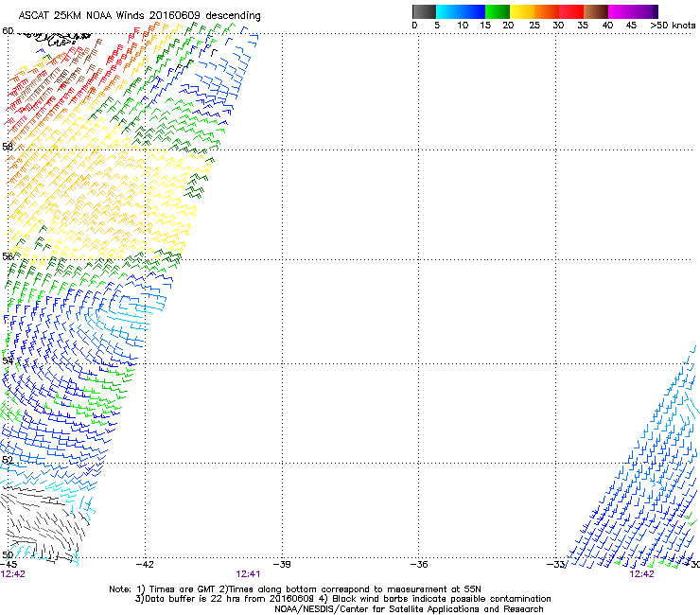The image size is (700, 615).
Task: Select the '0' label under the colorbar
Action: pyautogui.click(x=414, y=26)
